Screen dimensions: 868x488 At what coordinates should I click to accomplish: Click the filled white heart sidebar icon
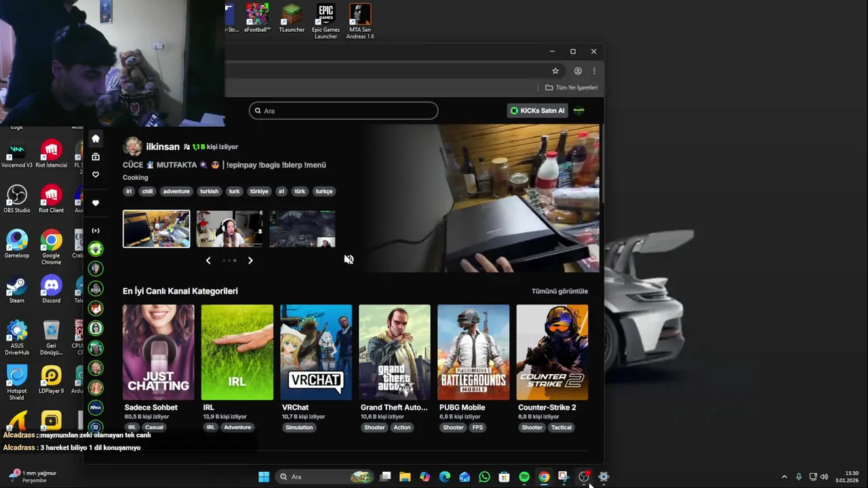[96, 203]
